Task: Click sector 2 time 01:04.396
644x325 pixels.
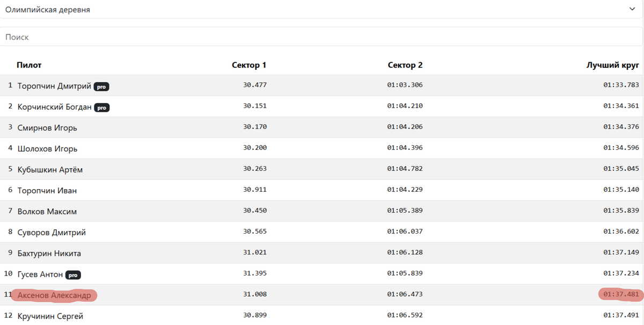Action: point(405,148)
